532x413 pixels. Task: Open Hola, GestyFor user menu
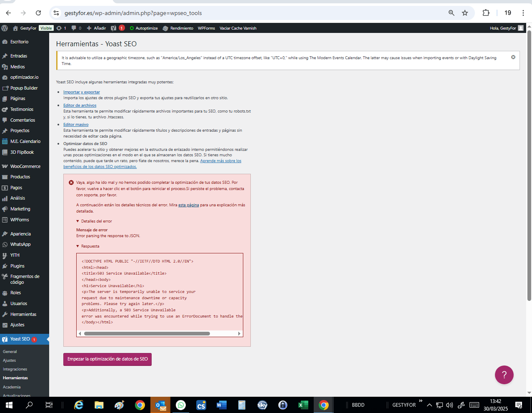pos(507,28)
